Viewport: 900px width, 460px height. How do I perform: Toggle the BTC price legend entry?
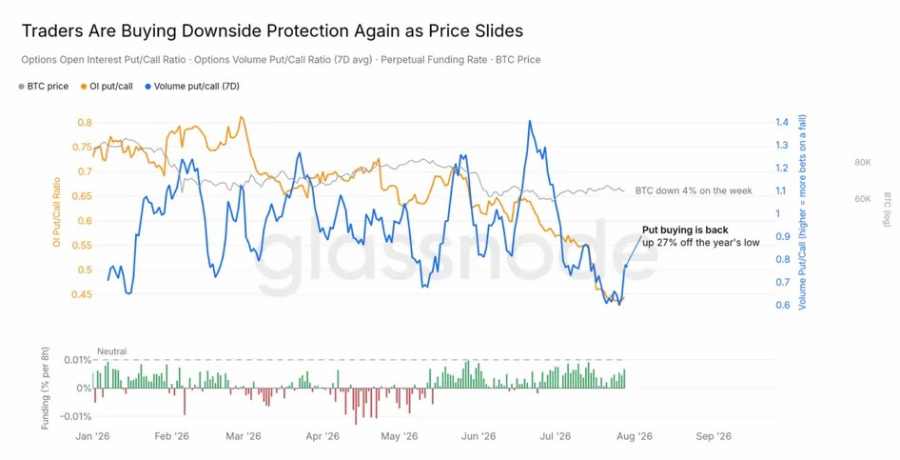[44, 86]
